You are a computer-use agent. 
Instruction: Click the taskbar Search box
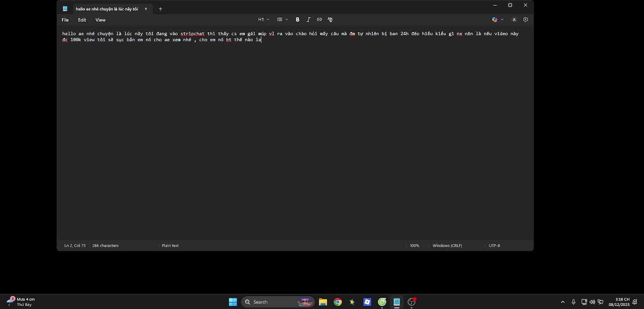[x=278, y=302]
